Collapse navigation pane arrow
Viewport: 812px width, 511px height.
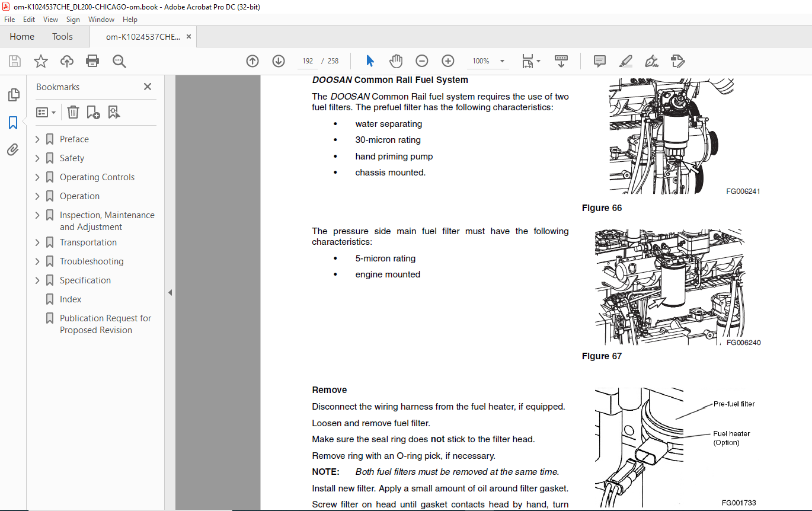(x=170, y=292)
